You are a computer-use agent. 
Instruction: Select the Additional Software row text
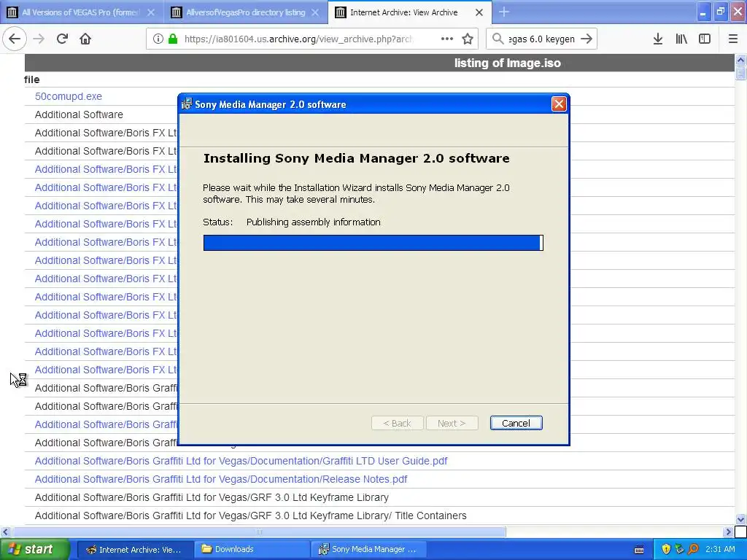click(x=79, y=114)
